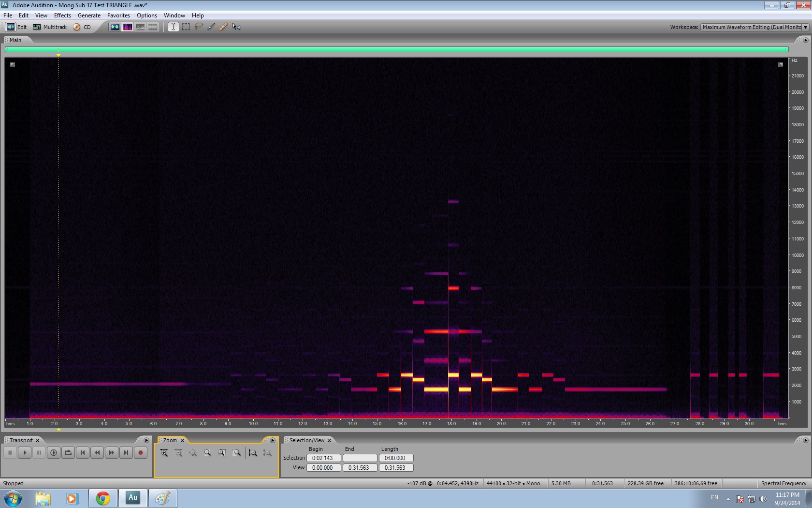Toggle Play Looped in Transport

68,453
